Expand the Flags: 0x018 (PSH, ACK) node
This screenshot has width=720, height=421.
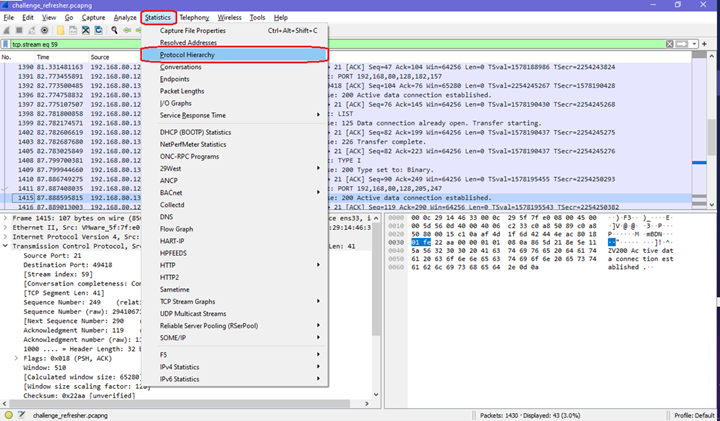click(16, 358)
